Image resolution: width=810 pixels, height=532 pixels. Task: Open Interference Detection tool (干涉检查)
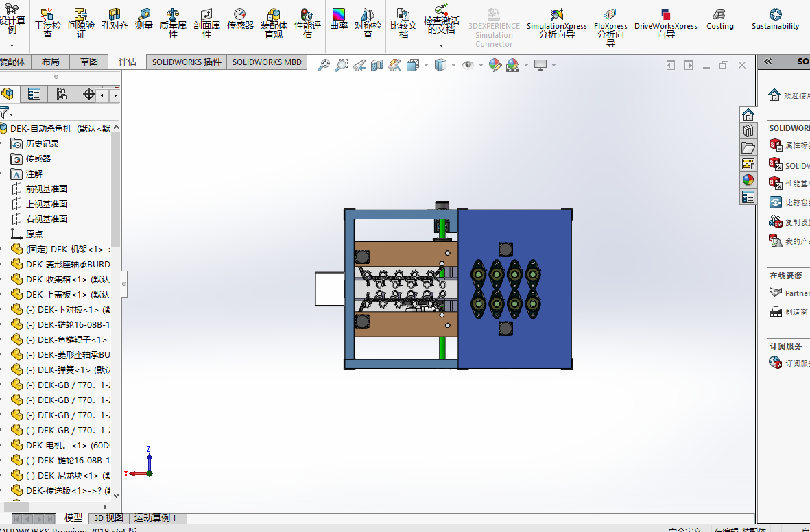(47, 24)
